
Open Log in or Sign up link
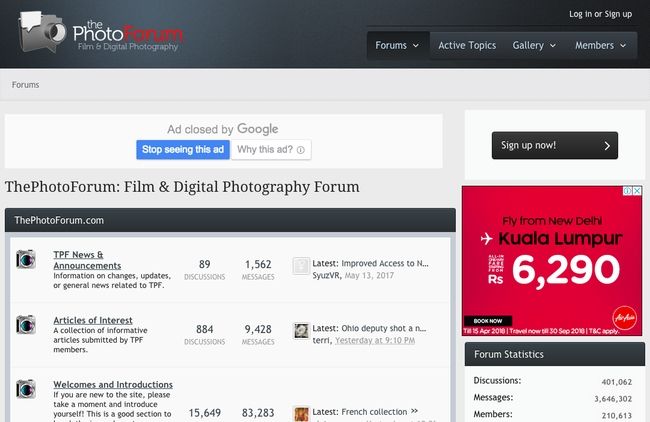pyautogui.click(x=600, y=14)
